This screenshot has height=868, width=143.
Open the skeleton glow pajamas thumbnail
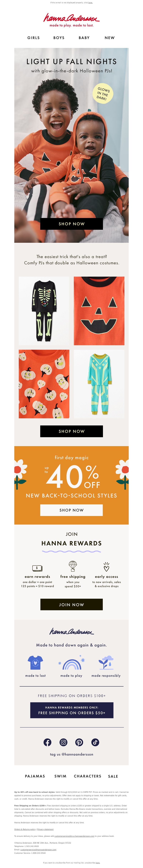click(x=44, y=311)
